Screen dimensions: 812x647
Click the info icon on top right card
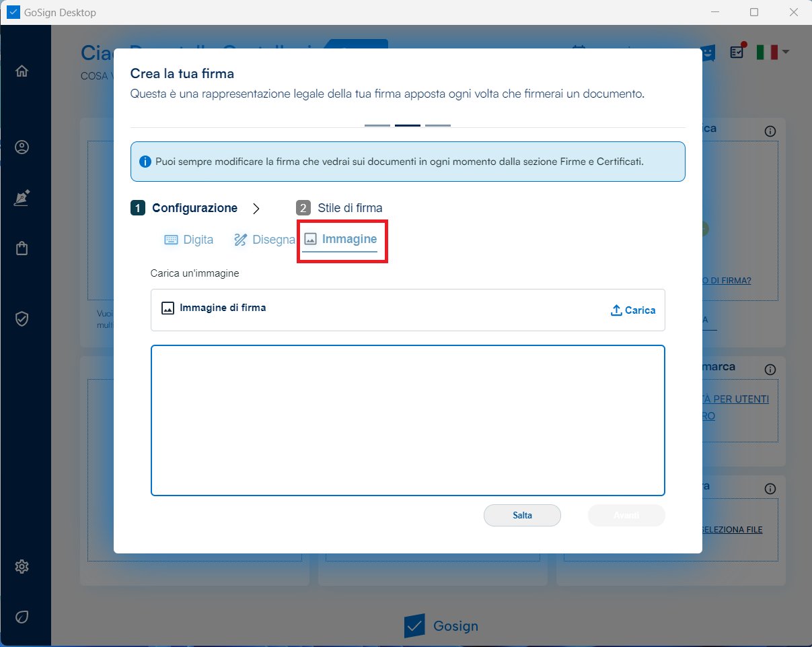click(770, 131)
